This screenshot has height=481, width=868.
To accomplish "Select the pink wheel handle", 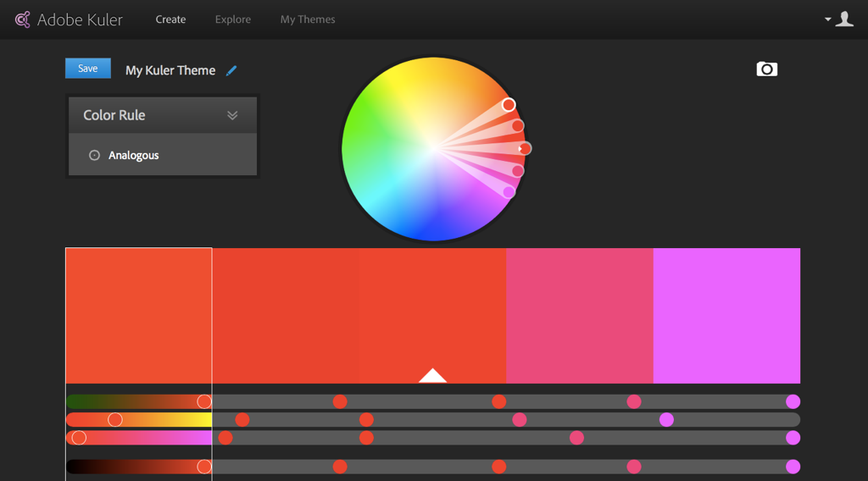I will point(518,171).
